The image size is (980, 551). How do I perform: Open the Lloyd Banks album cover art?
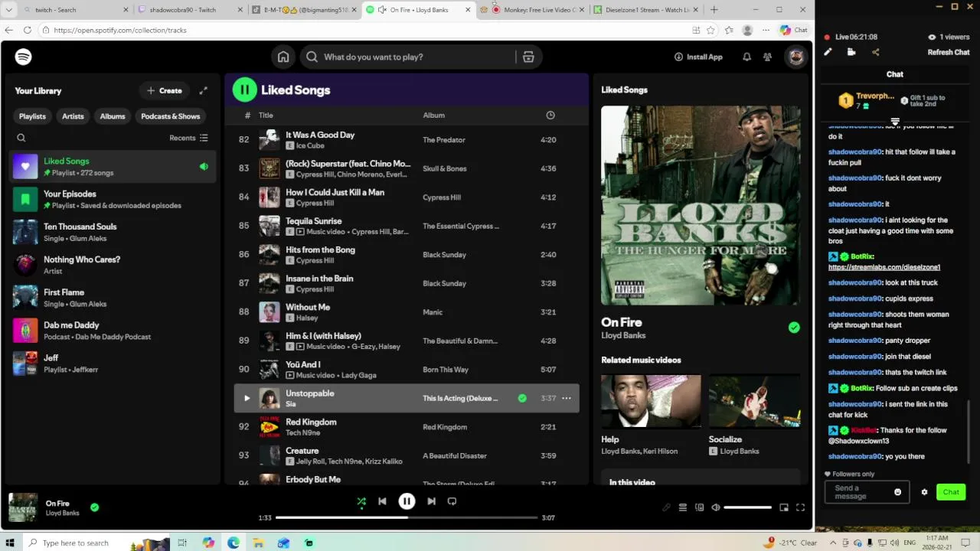701,205
